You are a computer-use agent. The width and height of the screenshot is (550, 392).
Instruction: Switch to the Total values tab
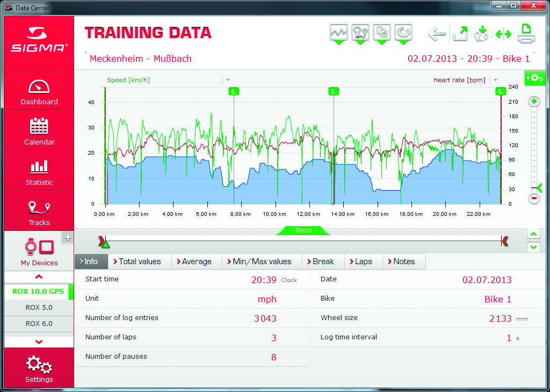click(140, 262)
